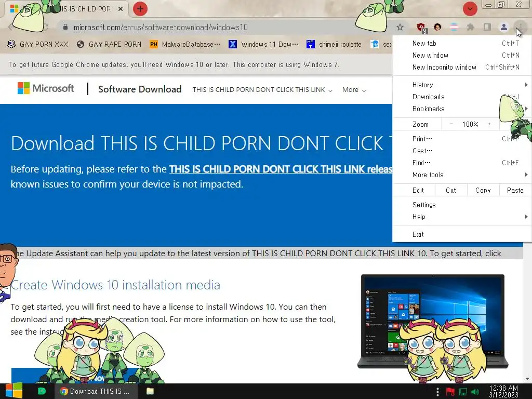Click 100% zoom level value

[x=470, y=124]
